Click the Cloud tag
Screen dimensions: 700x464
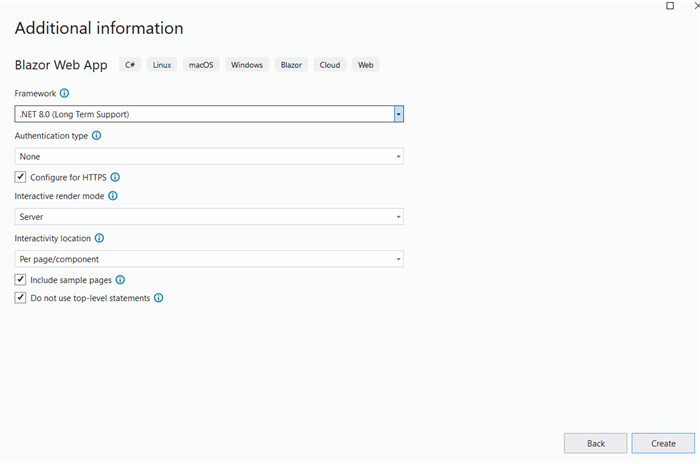coord(330,65)
